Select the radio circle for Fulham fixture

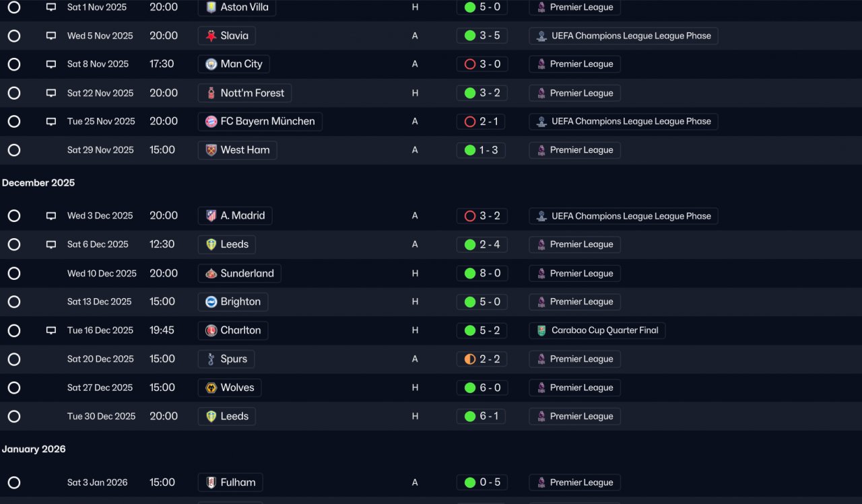pos(14,482)
